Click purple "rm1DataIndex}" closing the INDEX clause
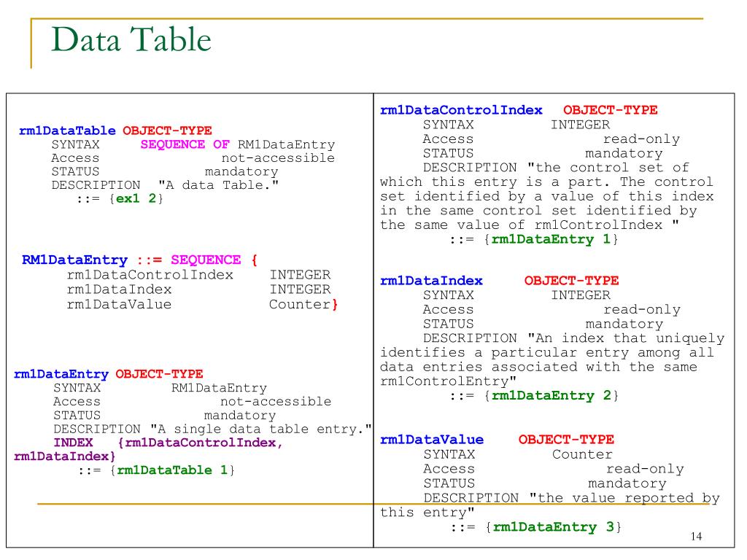Screen dimensions: 747x560 65,456
